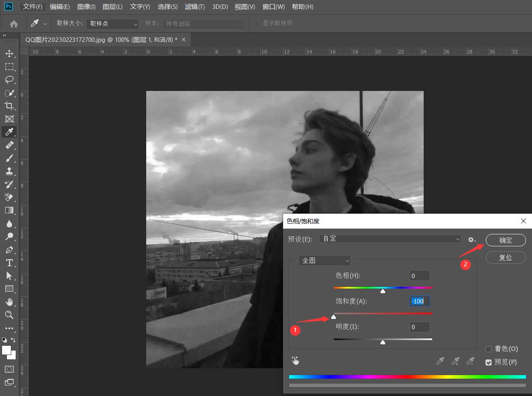
Task: Select the Path Selection tool
Action: (9, 276)
